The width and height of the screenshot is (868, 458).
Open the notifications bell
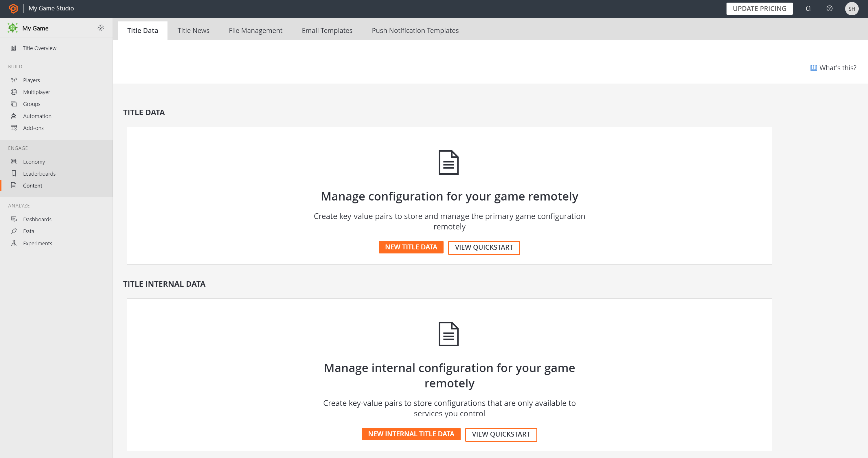808,8
